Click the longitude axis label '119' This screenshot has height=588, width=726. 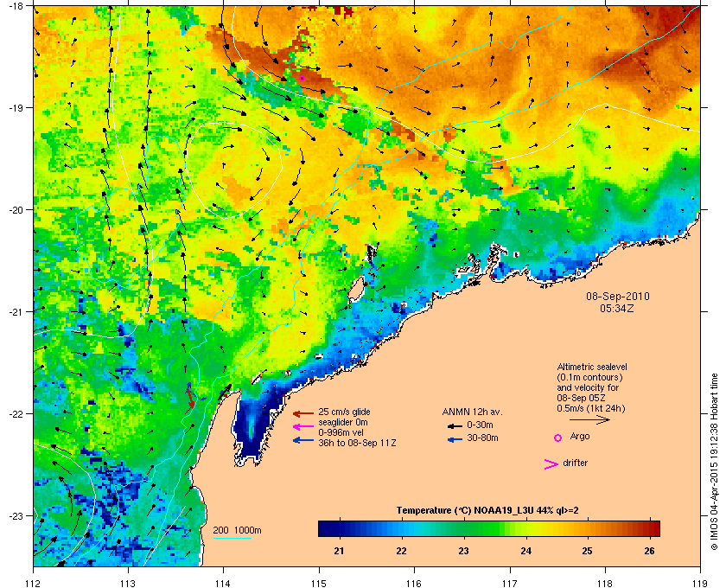click(700, 584)
